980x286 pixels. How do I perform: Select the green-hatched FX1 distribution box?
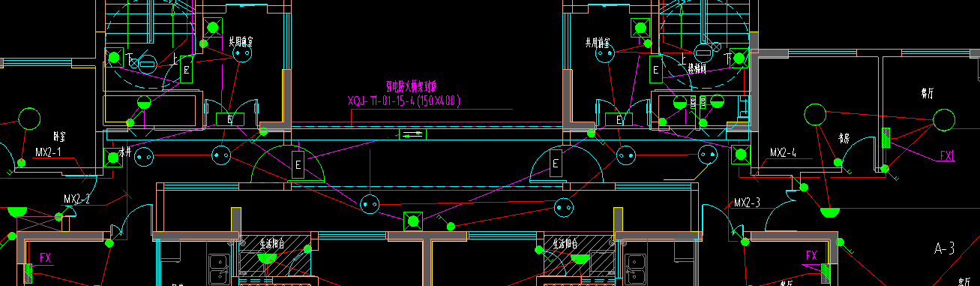coord(887,137)
